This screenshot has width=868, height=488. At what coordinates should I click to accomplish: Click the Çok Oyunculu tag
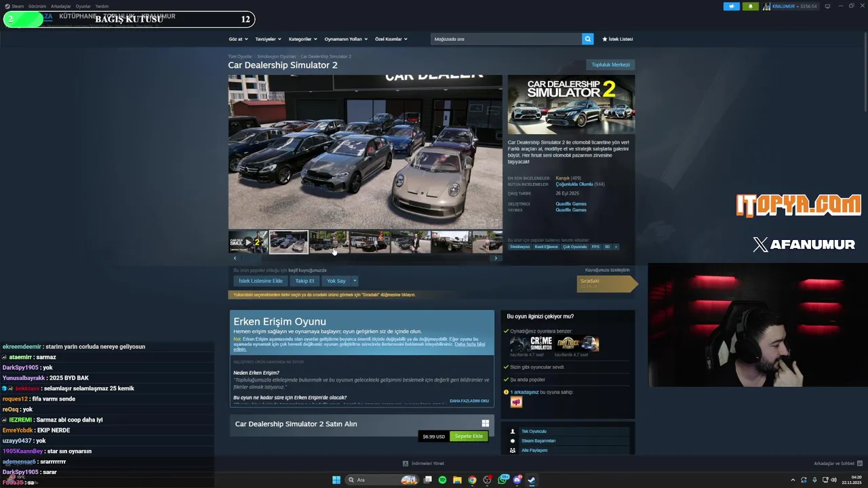click(574, 247)
